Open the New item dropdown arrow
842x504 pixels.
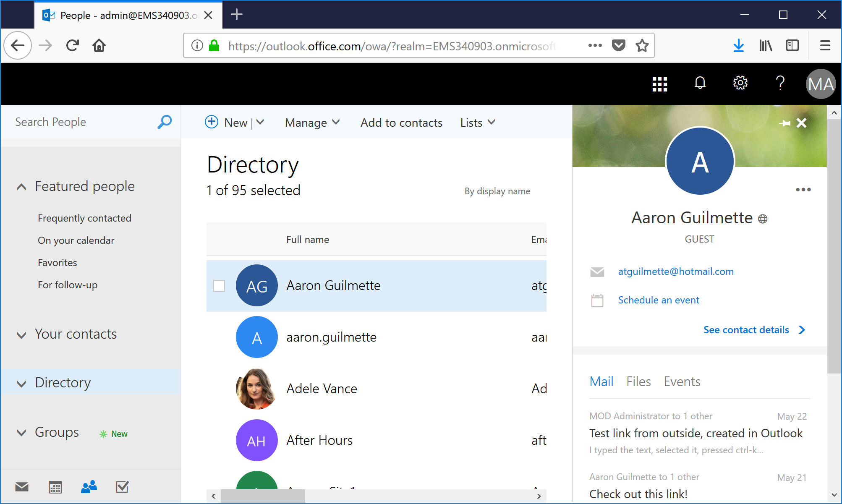260,123
